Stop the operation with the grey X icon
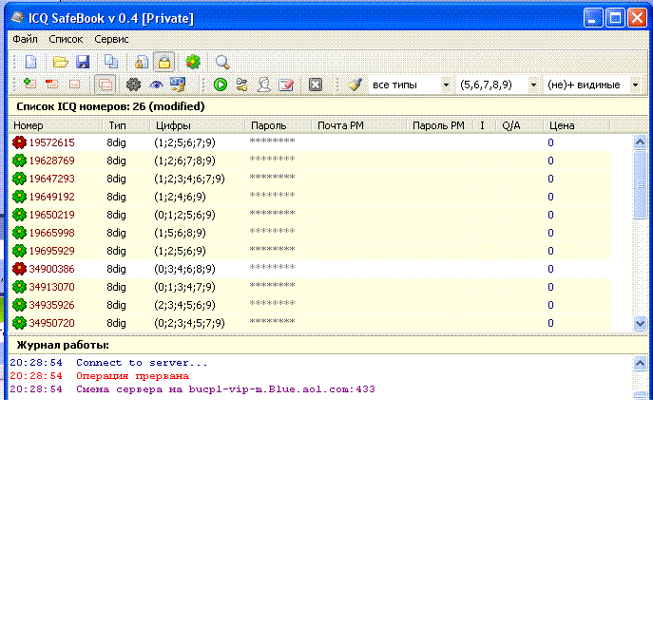The width and height of the screenshot is (653, 644). click(x=316, y=85)
